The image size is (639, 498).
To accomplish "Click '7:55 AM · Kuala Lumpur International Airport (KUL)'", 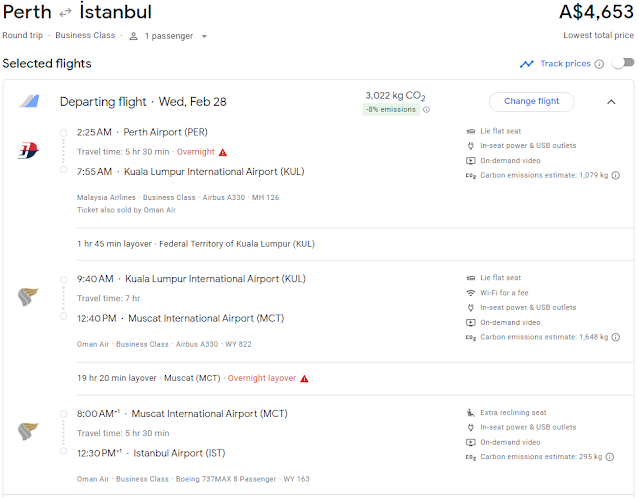I will click(x=191, y=172).
